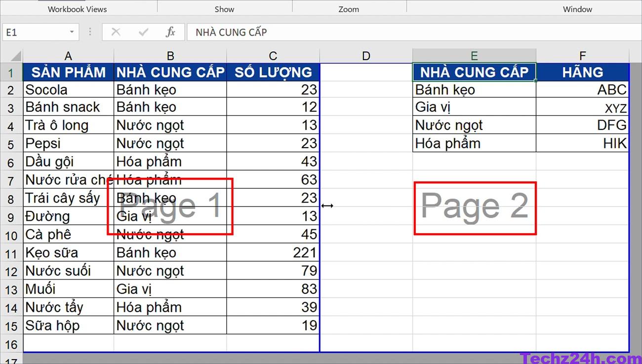Click the cell with value 221
This screenshot has height=364, width=642.
click(x=273, y=253)
